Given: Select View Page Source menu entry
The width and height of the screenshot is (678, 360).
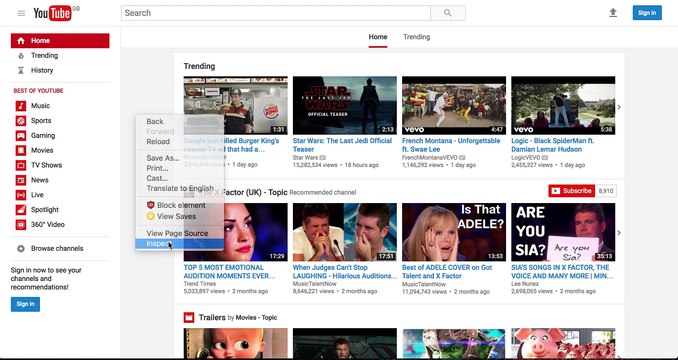Looking at the screenshot, I should (177, 233).
